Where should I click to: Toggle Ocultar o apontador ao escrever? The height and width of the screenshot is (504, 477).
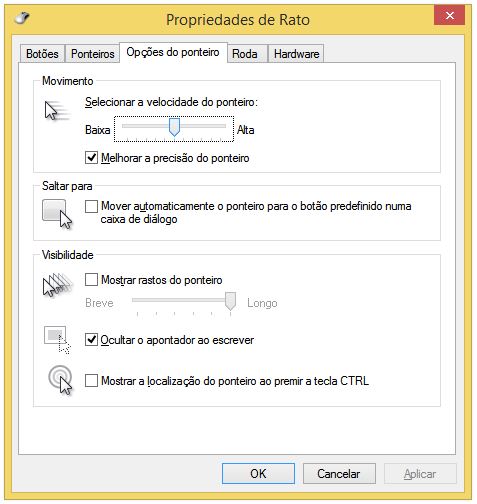(x=91, y=340)
